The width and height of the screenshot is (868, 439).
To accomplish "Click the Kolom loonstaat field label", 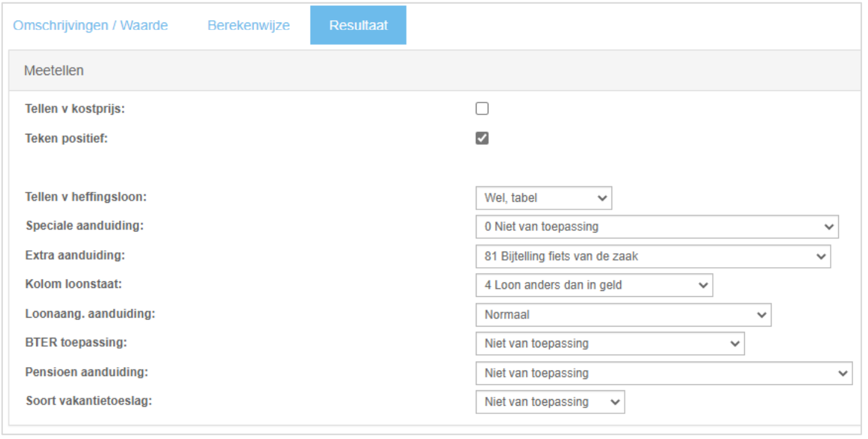I will pyautogui.click(x=74, y=284).
